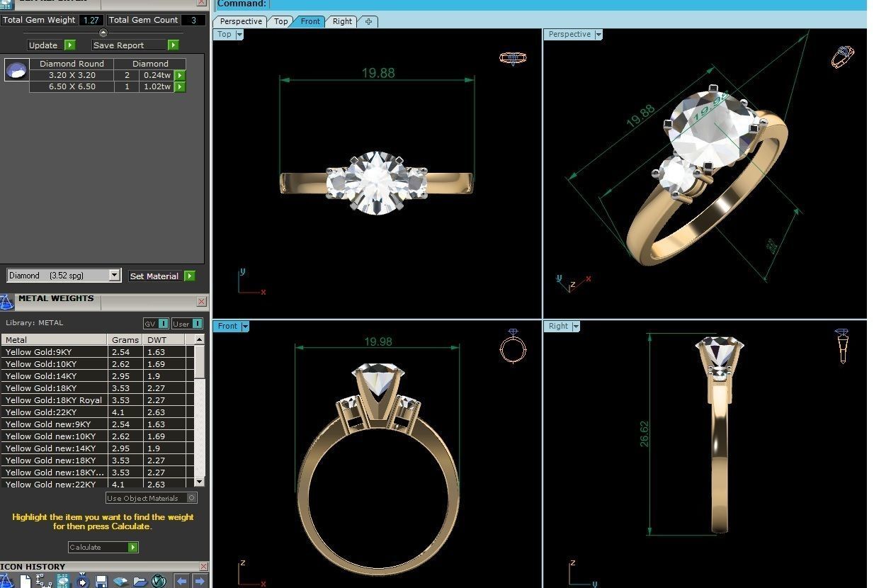
Task: Click Set Material green arrow button
Action: [189, 276]
